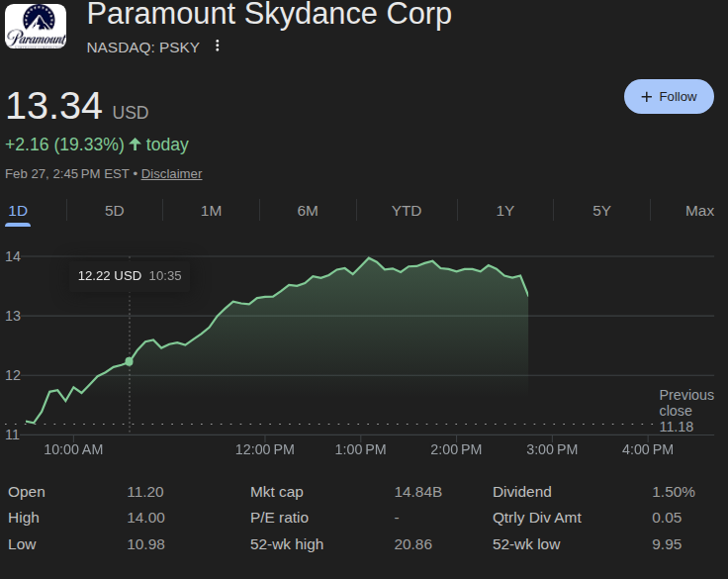Click the 4:00 PM axis label
Image resolution: width=728 pixels, height=579 pixels.
click(648, 449)
